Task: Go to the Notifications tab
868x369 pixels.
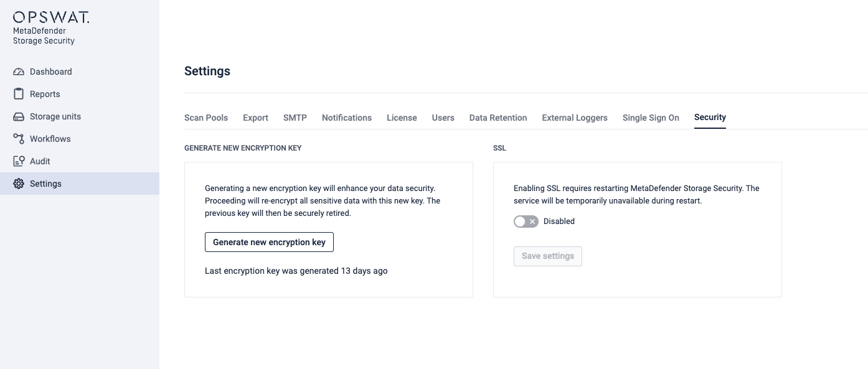Action: (347, 118)
